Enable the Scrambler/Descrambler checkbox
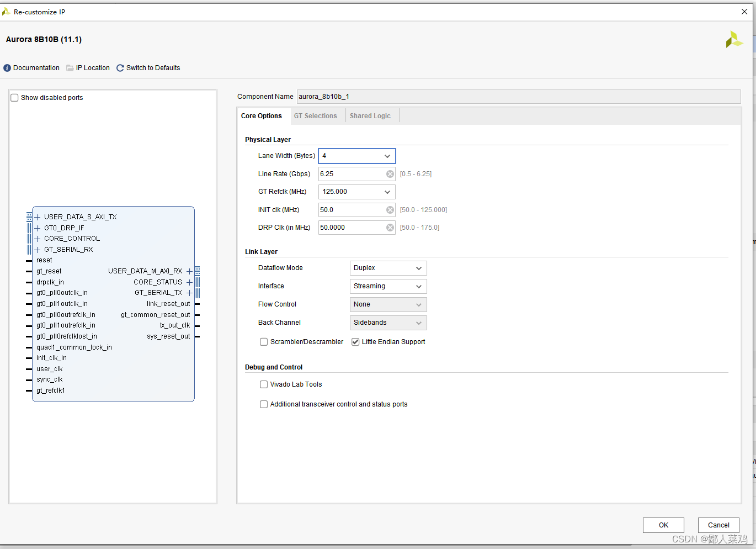The width and height of the screenshot is (756, 549). pyautogui.click(x=264, y=341)
